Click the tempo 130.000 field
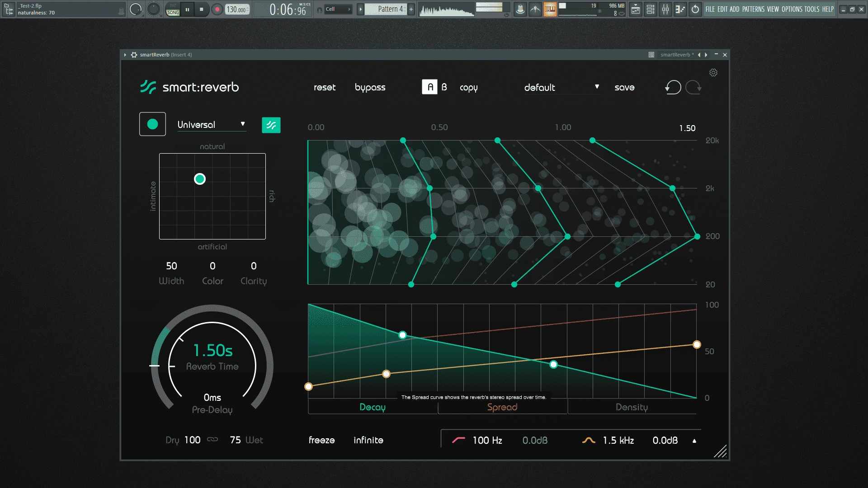 click(x=237, y=9)
